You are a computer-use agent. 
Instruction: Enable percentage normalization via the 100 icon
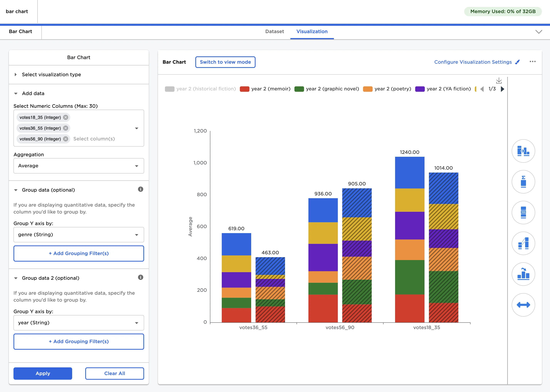tap(523, 212)
